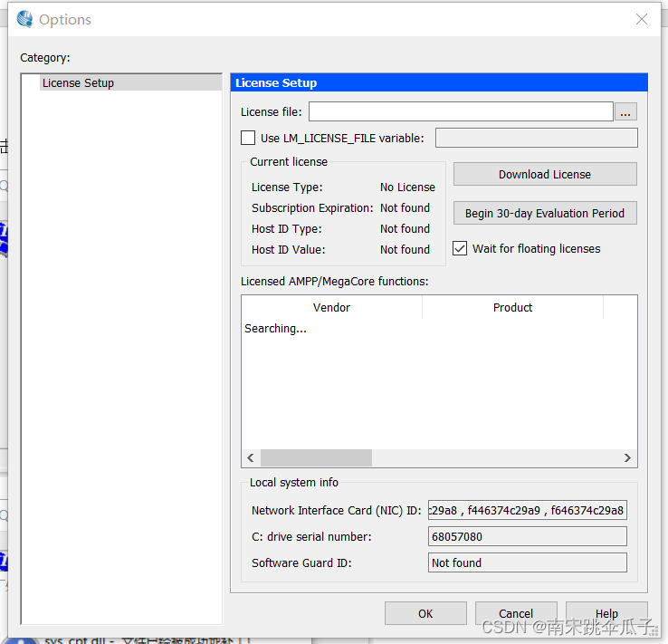Image resolution: width=668 pixels, height=644 pixels.
Task: Click the LM_LICENSE_FILE variable text field
Action: (537, 138)
